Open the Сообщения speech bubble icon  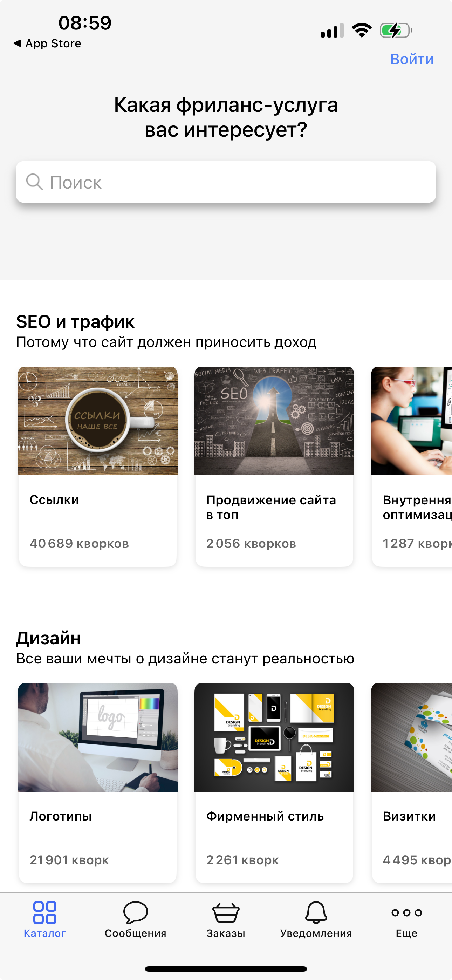click(136, 912)
